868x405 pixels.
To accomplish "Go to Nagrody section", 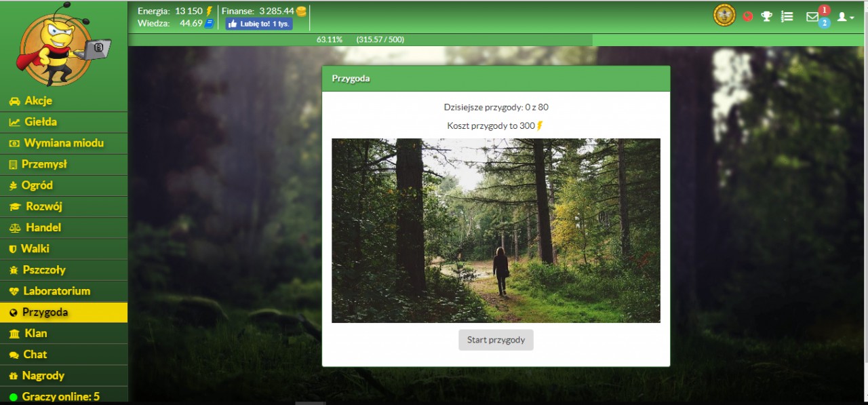I will click(x=64, y=375).
